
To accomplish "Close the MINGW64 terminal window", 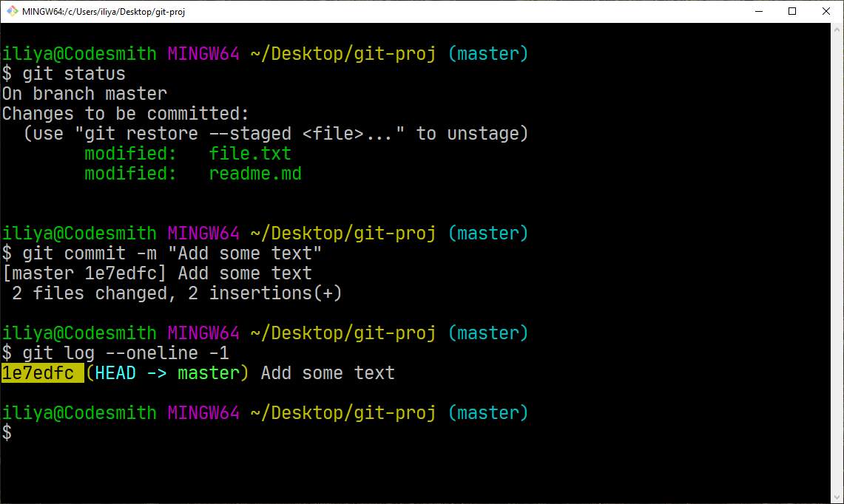I will click(826, 11).
